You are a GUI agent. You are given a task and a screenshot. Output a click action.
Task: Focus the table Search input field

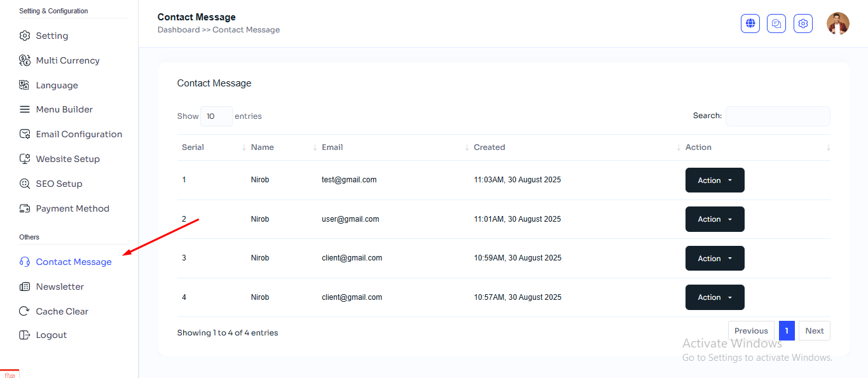pos(777,116)
